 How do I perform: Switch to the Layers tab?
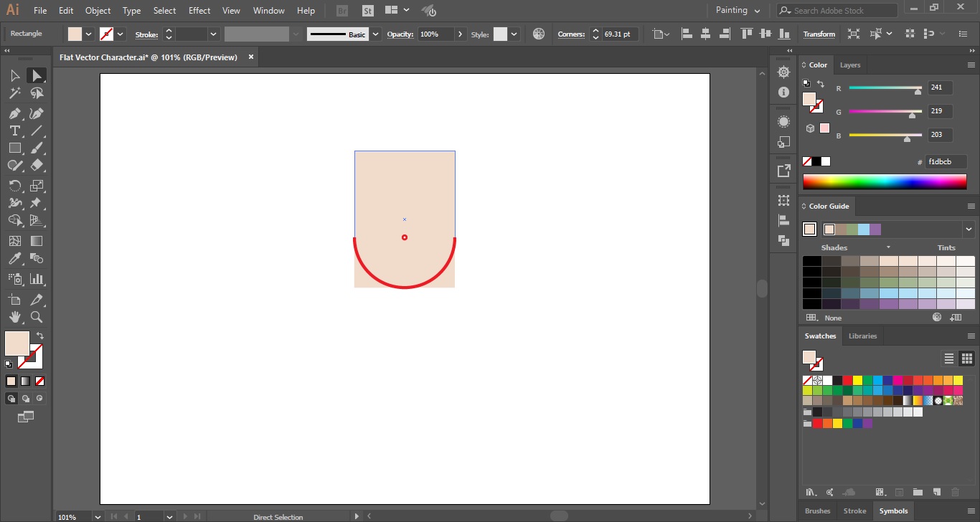(x=849, y=65)
